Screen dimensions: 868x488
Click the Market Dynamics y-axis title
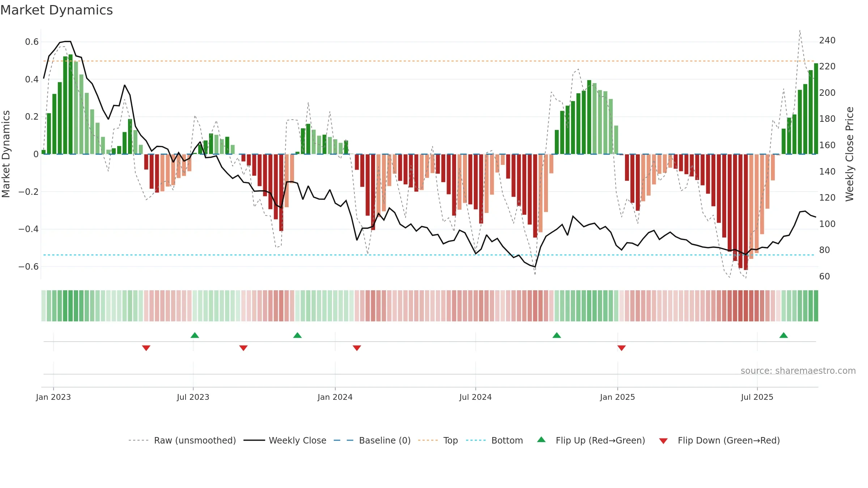pyautogui.click(x=6, y=154)
